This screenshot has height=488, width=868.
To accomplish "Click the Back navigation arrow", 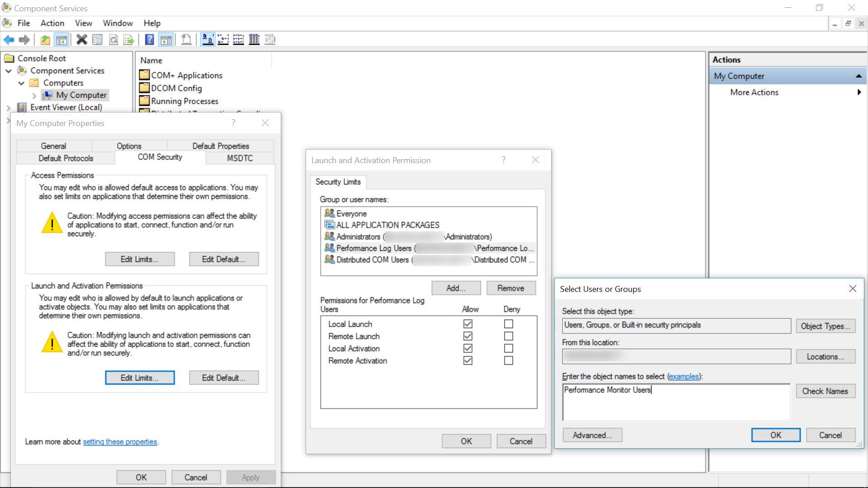I will 9,40.
